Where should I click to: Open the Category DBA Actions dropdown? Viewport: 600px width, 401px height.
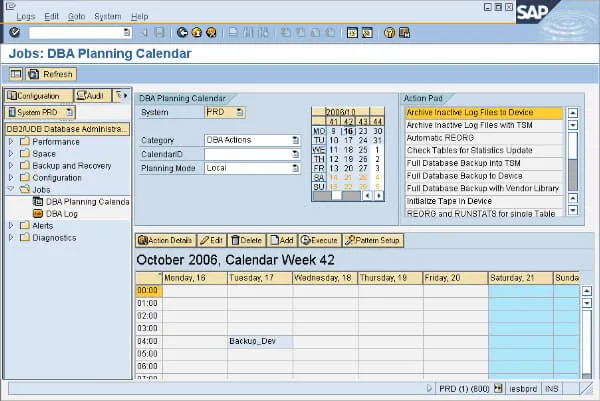(x=295, y=140)
